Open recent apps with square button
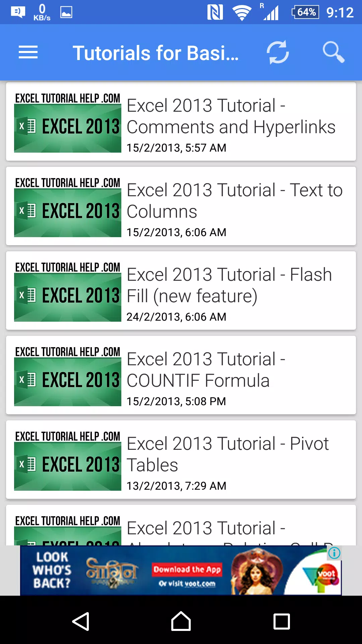The width and height of the screenshot is (362, 644). tap(282, 622)
